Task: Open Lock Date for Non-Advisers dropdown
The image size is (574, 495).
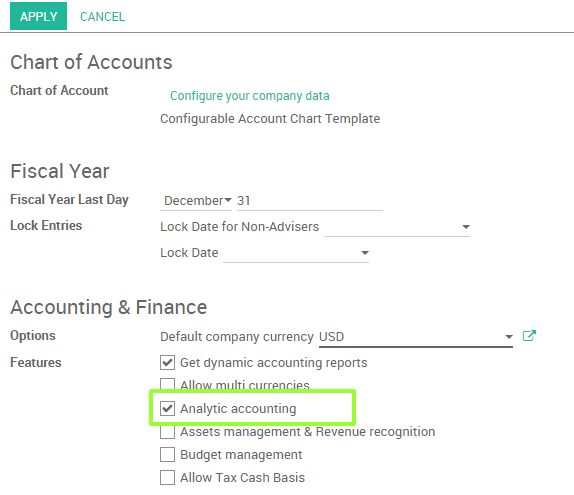Action: [x=466, y=227]
